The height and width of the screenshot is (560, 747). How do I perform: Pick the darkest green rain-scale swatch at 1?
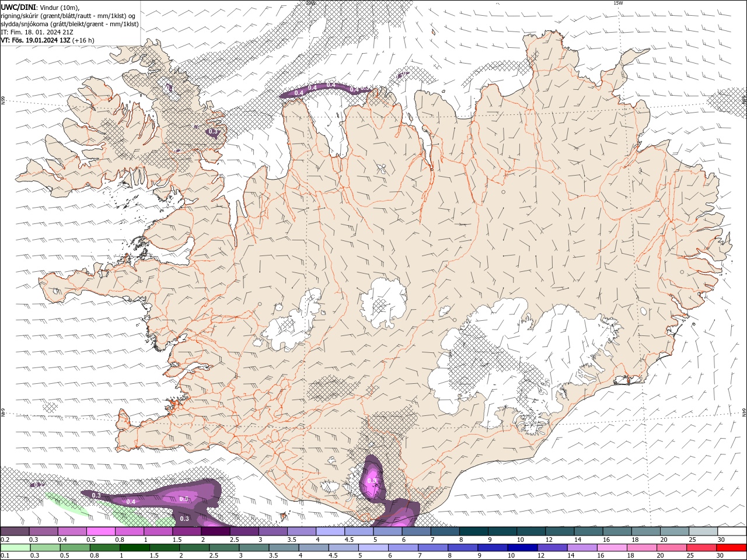(x=134, y=548)
